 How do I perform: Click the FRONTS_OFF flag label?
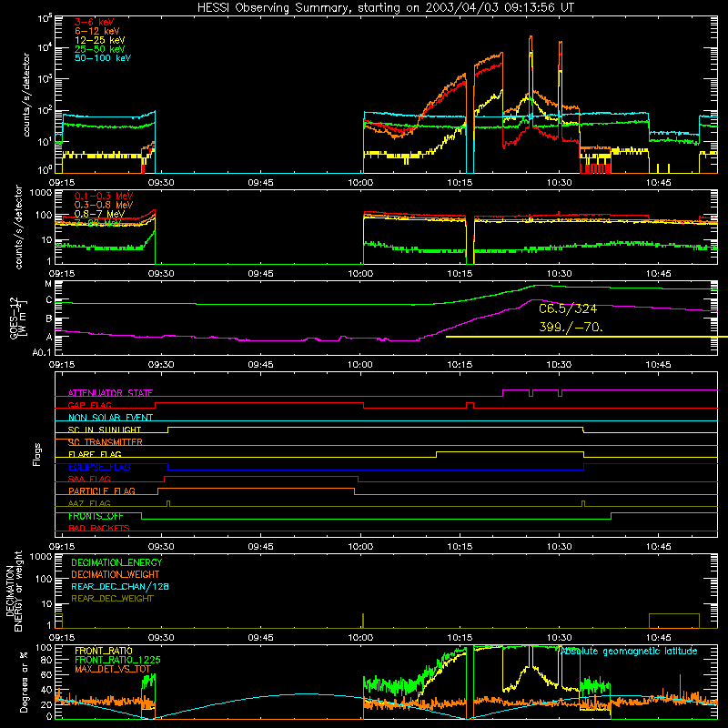tap(96, 516)
